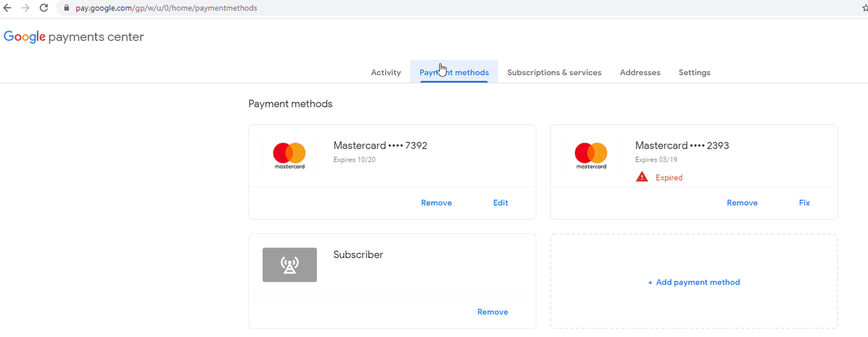Open the Activity tab
Image resolution: width=868 pixels, height=337 pixels.
(x=386, y=73)
